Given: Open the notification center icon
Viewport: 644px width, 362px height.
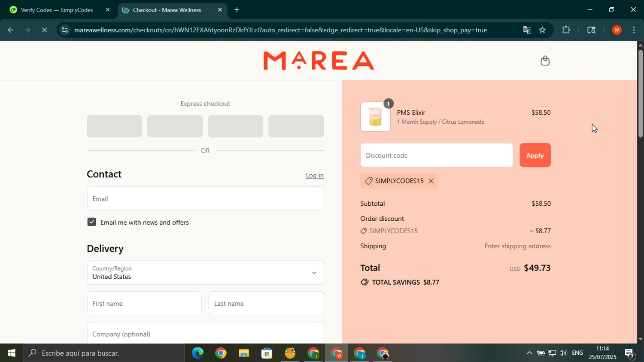Looking at the screenshot, I should [630, 353].
